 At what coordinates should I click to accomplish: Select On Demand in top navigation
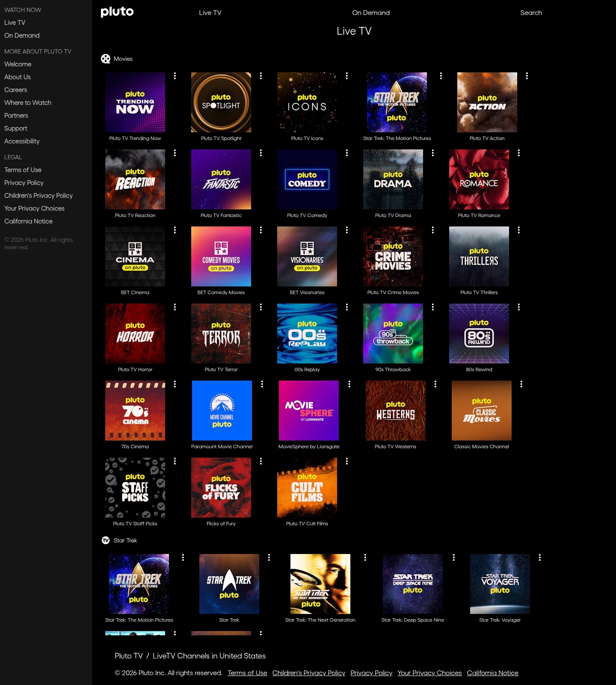click(x=371, y=13)
